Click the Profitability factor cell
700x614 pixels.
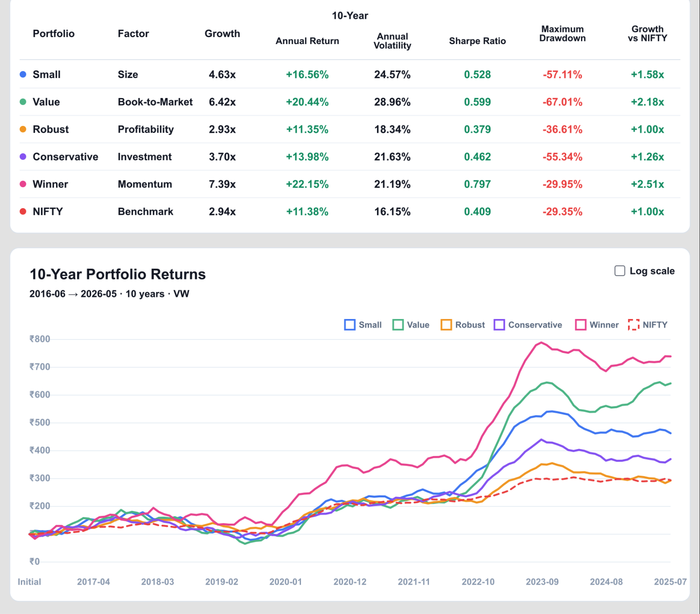click(x=146, y=129)
